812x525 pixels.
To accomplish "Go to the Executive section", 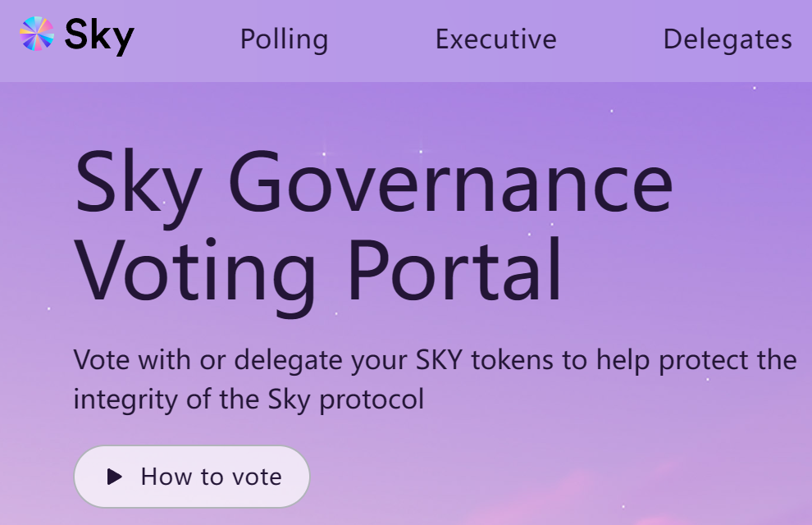I will (495, 39).
